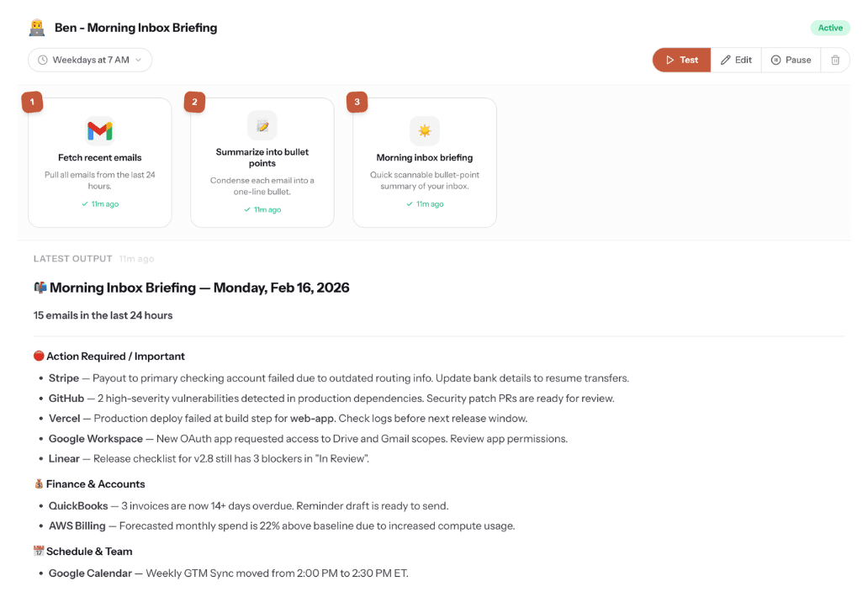
Task: Click the step 3 number badge
Action: tap(357, 103)
